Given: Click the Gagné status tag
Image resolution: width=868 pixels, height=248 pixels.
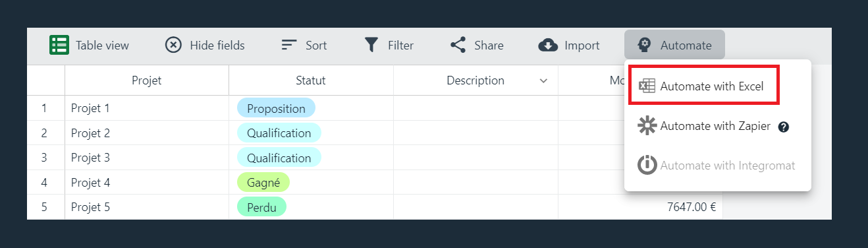Looking at the screenshot, I should [263, 182].
